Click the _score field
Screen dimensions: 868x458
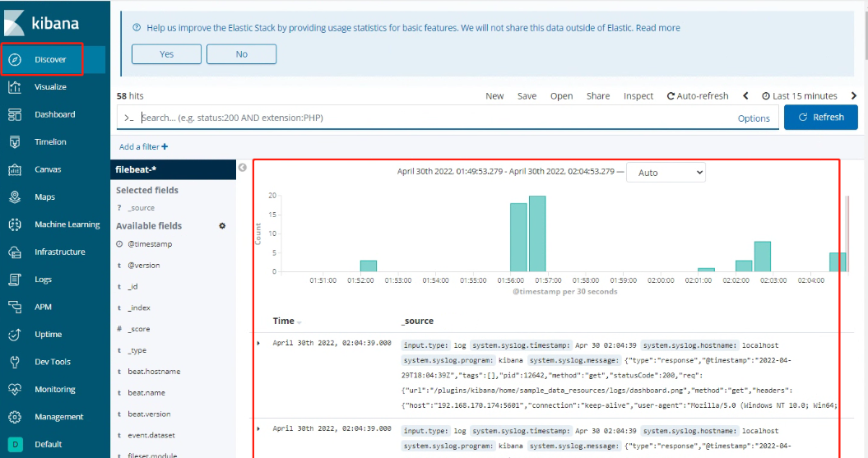point(139,329)
